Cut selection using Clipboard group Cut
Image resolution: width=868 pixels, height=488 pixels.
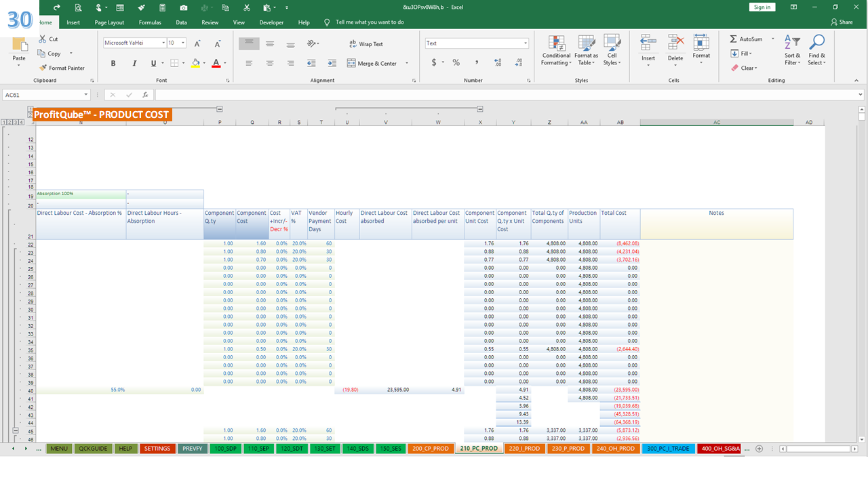coord(48,39)
